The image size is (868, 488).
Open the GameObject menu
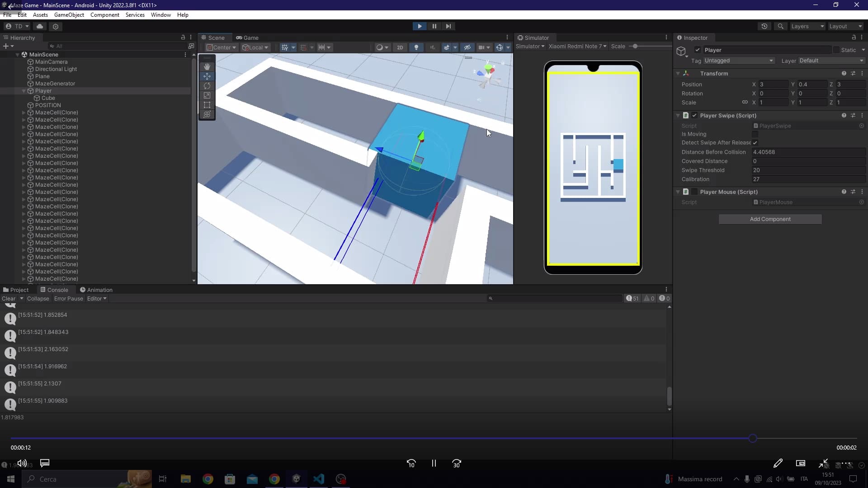pos(69,14)
